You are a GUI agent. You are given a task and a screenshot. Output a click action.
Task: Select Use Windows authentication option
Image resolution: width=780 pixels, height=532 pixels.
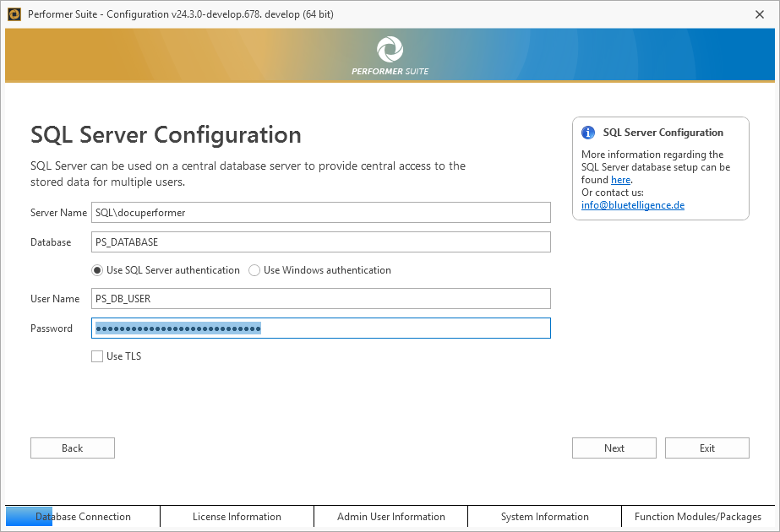pos(254,271)
